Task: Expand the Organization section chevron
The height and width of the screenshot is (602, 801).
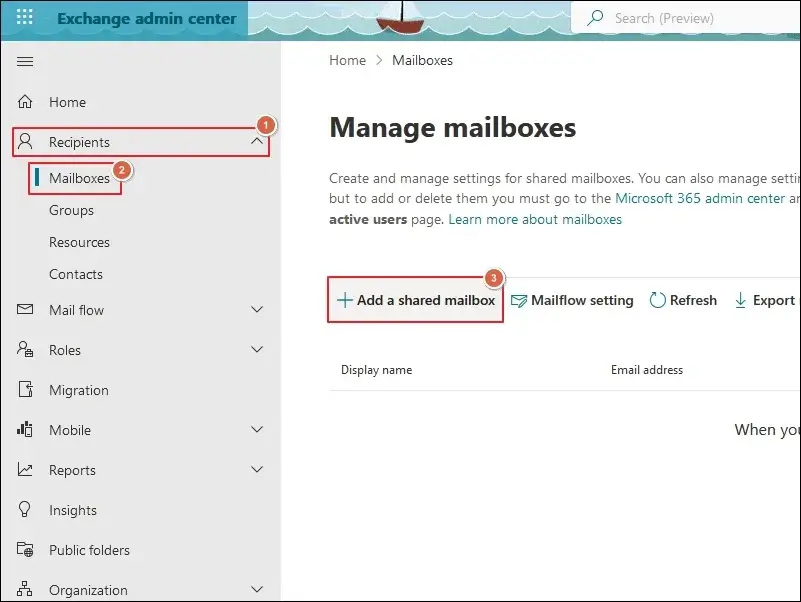Action: (257, 589)
